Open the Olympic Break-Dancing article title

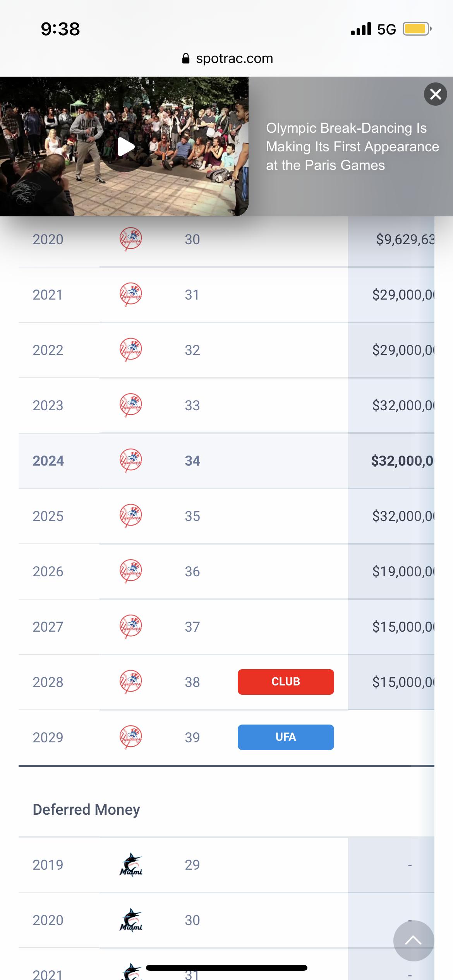[352, 147]
